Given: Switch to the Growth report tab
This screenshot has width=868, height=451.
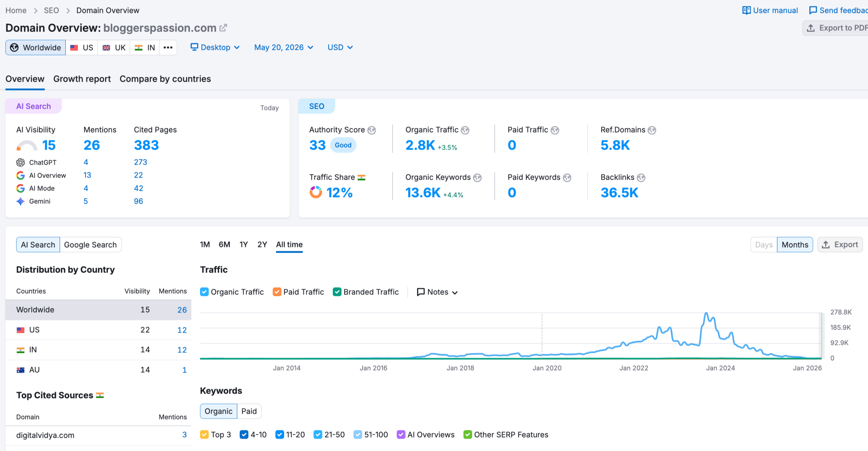Looking at the screenshot, I should coord(82,79).
